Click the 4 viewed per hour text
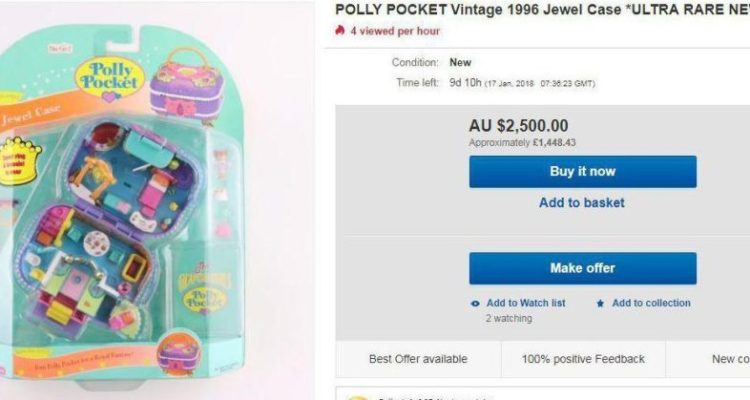 [395, 31]
